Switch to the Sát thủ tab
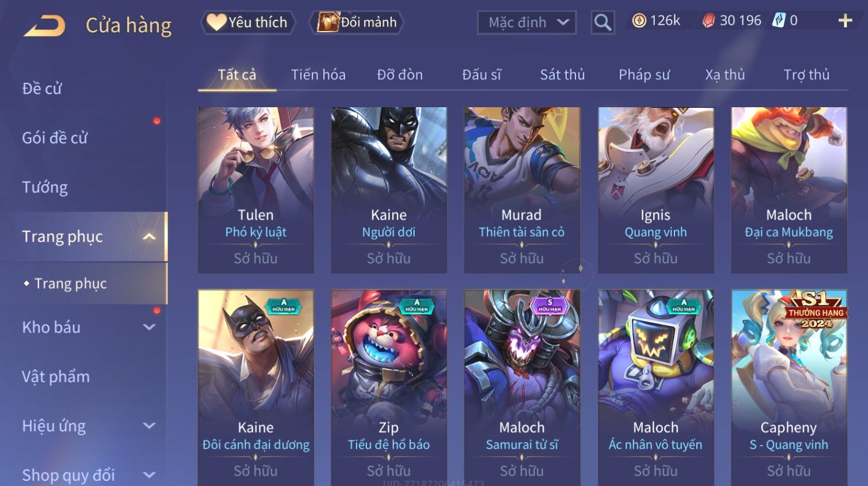The height and width of the screenshot is (486, 868). pyautogui.click(x=562, y=74)
